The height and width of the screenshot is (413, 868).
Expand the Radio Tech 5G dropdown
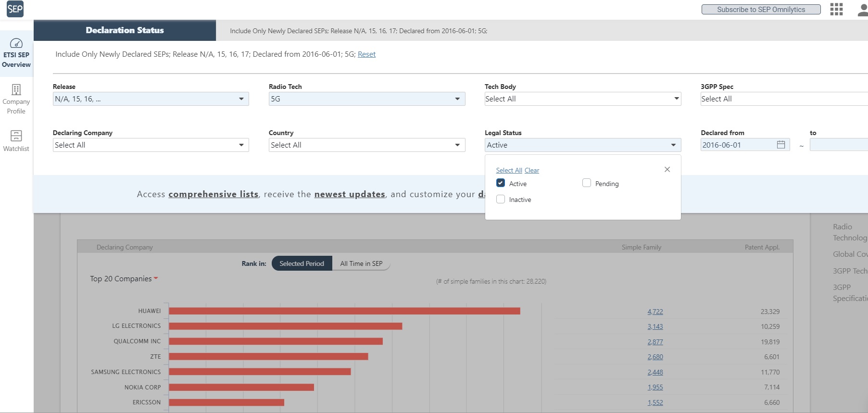point(367,99)
